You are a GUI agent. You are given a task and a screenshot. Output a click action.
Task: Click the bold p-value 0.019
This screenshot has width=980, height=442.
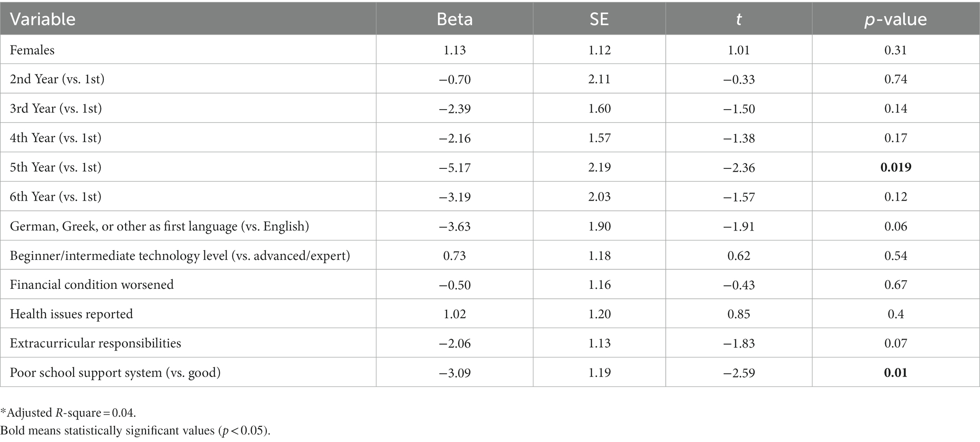pyautogui.click(x=896, y=167)
